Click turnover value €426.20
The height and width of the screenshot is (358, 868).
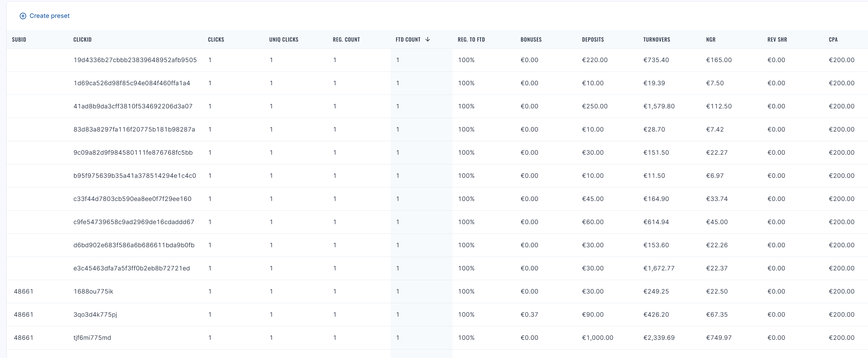point(656,315)
